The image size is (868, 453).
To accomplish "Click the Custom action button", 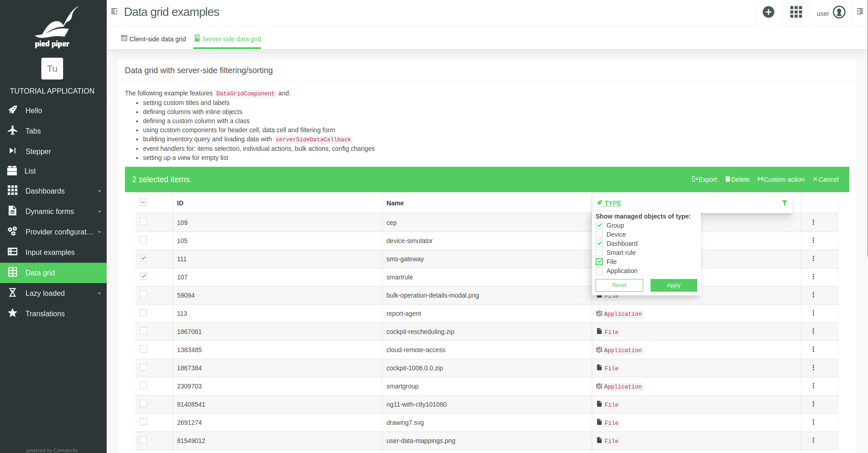I will (781, 179).
